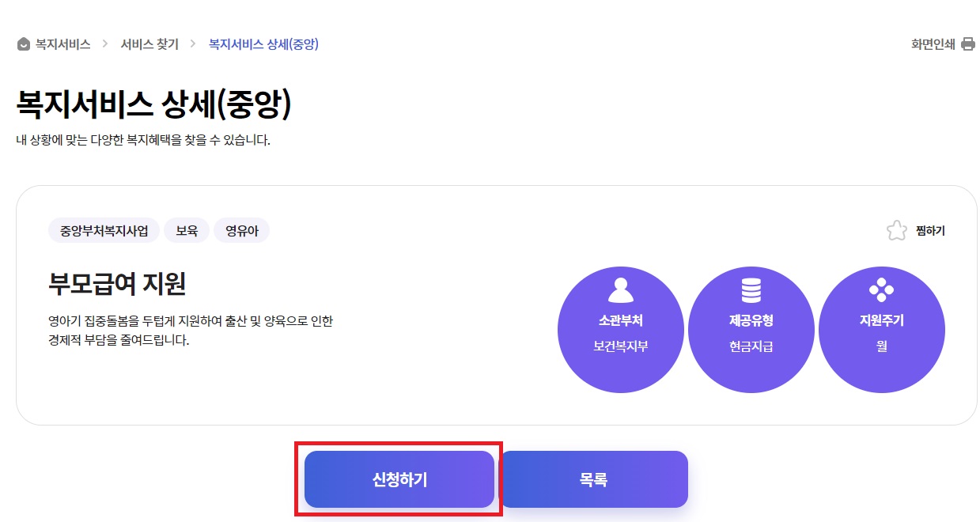Click the printer icon next to 화면인쇄
The image size is (980, 522).
click(968, 44)
